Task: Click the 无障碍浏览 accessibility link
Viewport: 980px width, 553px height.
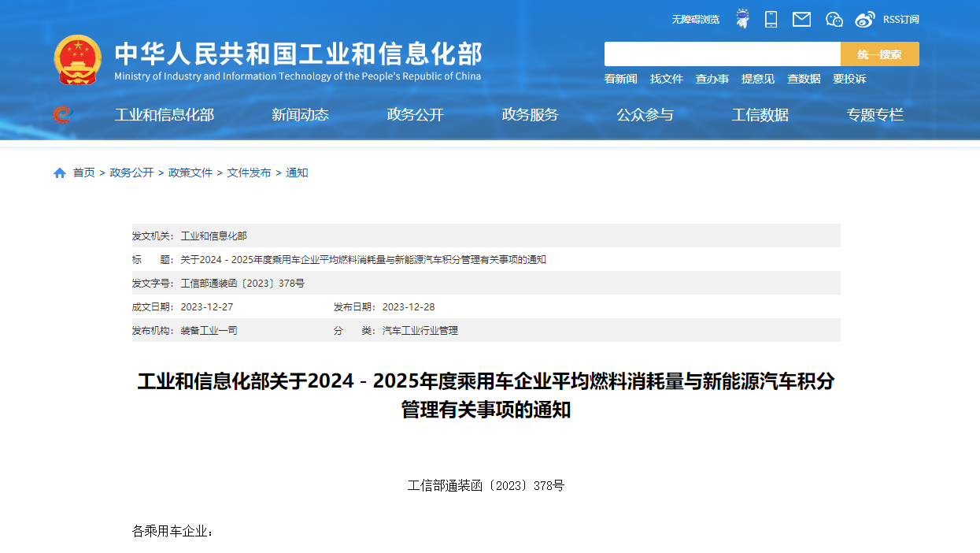Action: [695, 20]
